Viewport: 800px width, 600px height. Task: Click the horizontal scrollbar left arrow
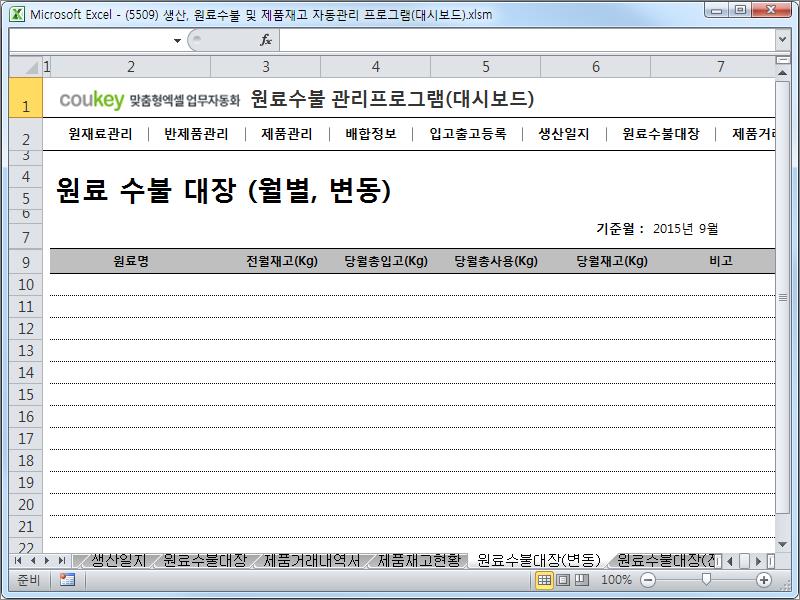click(x=730, y=561)
